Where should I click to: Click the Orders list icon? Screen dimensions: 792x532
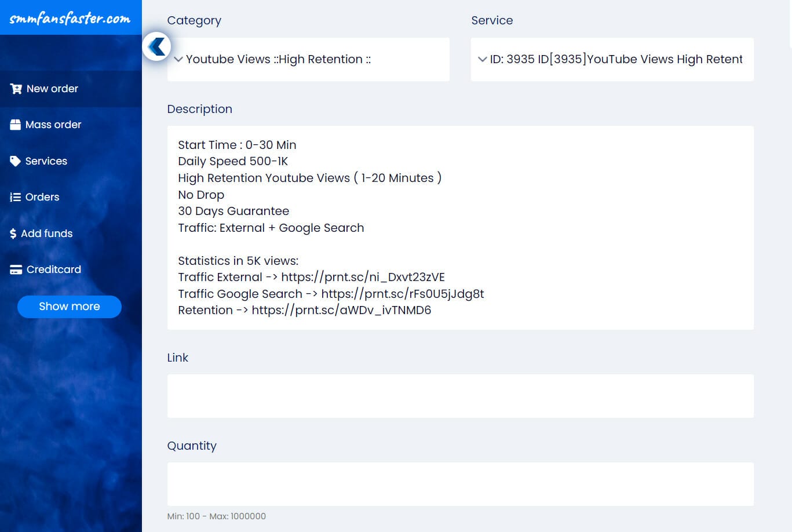click(x=15, y=197)
